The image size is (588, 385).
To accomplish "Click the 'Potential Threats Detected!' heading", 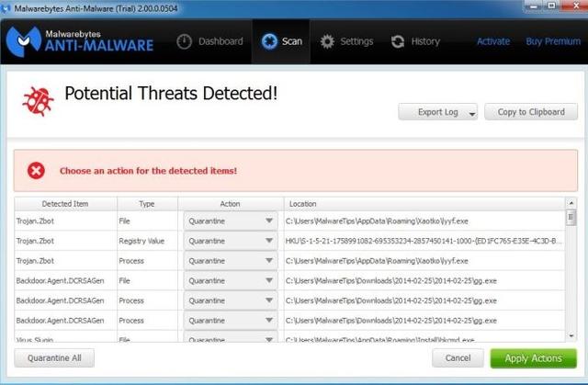I will tap(171, 94).
